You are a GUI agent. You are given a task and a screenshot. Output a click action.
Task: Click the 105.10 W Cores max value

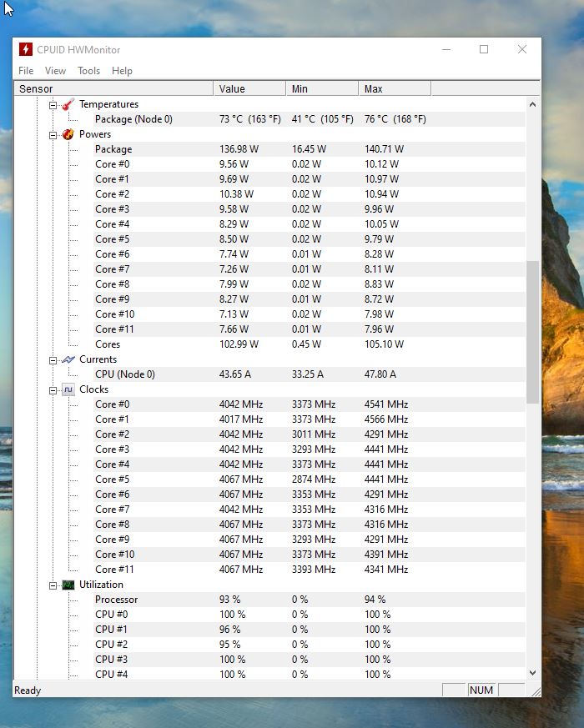pyautogui.click(x=384, y=344)
